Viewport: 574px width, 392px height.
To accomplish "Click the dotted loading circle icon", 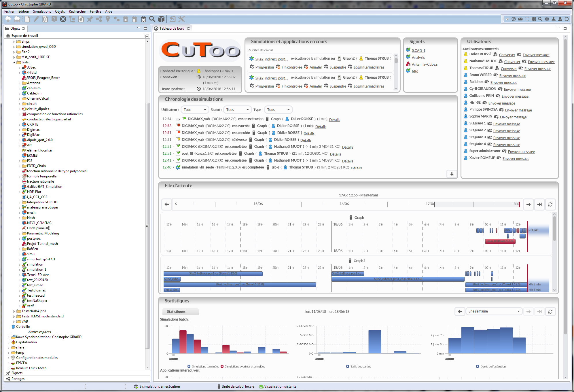I will click(527, 19).
